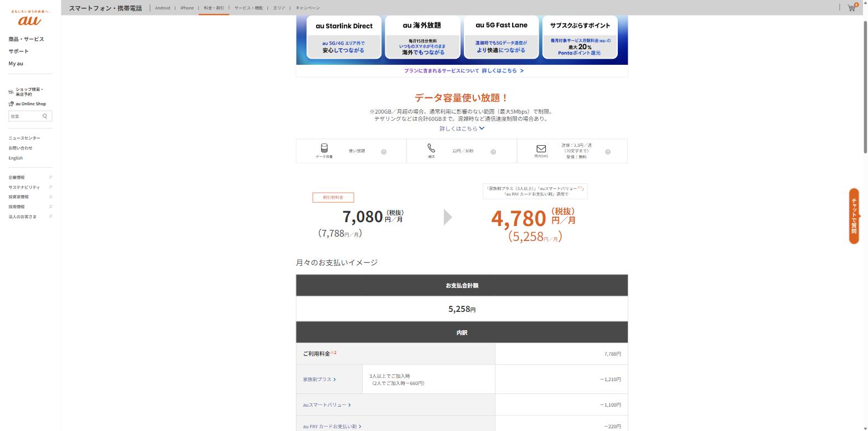Image resolution: width=868 pixels, height=431 pixels.
Task: Click スマートフォン・携帯電話 header title
Action: (105, 8)
